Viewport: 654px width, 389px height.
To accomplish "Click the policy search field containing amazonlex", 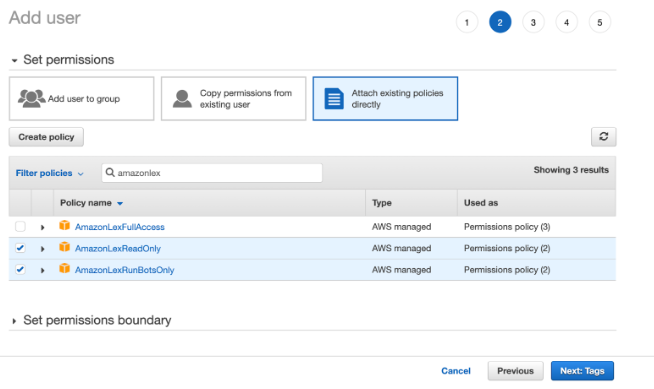I will click(212, 173).
